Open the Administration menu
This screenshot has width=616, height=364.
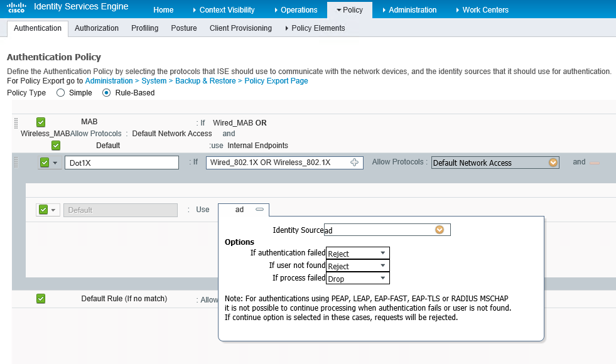(409, 10)
